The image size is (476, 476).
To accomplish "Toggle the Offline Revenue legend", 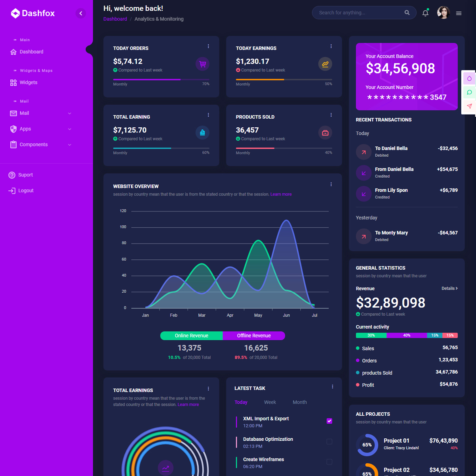I will pos(254,336).
